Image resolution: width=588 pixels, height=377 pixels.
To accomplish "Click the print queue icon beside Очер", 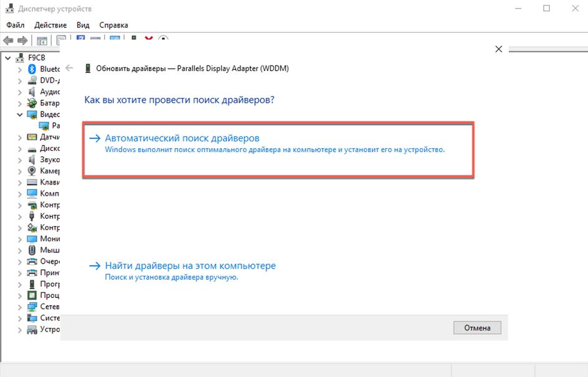I will [x=32, y=262].
